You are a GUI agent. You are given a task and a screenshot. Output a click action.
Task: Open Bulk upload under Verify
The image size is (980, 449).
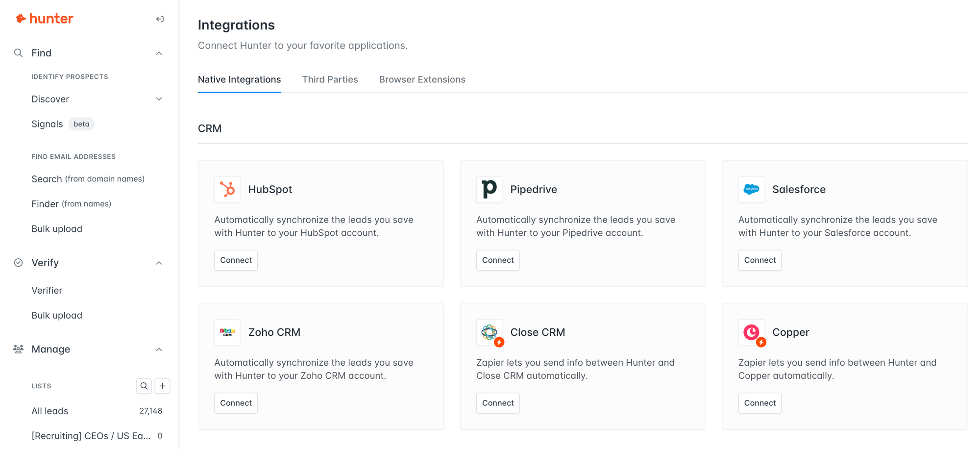(57, 316)
